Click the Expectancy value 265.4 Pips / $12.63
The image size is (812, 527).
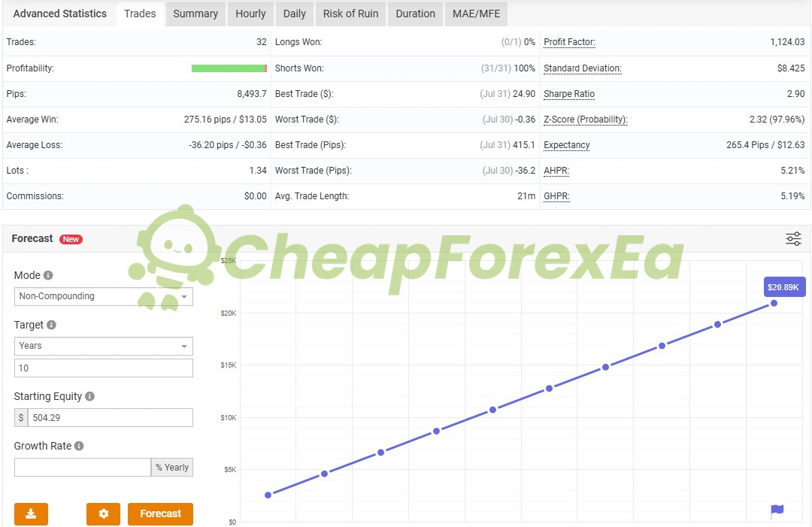pyautogui.click(x=765, y=145)
